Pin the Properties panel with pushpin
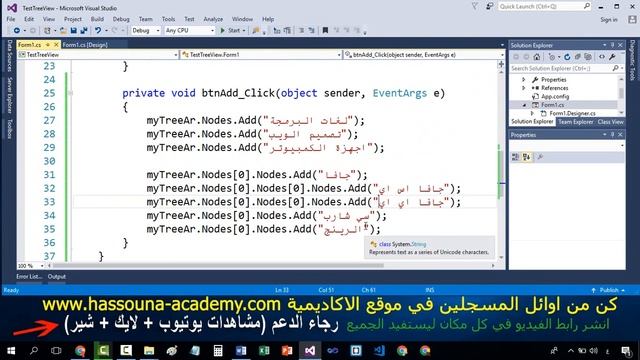 (x=612, y=135)
